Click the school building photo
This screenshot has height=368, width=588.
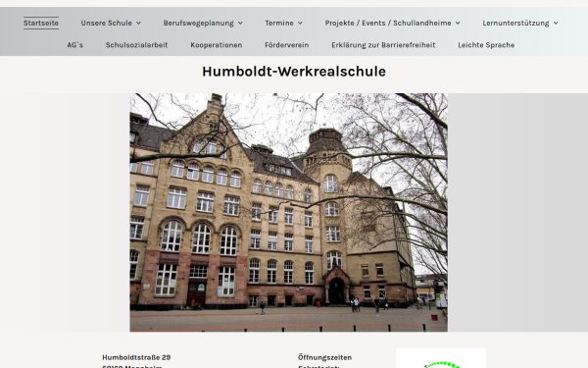[288, 212]
